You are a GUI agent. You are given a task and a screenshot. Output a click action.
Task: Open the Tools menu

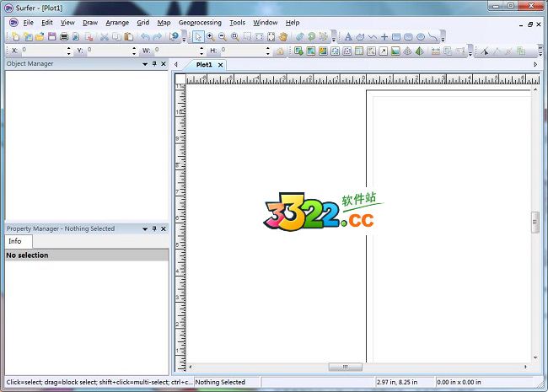[x=237, y=23]
